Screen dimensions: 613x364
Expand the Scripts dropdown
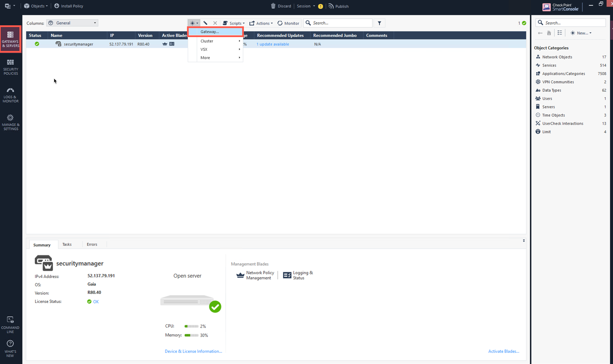[233, 23]
